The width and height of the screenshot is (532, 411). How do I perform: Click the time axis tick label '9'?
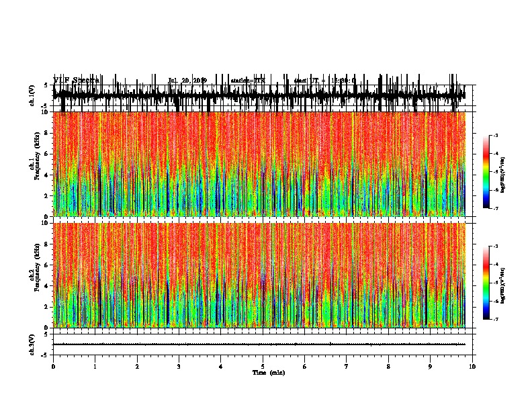[430, 367]
